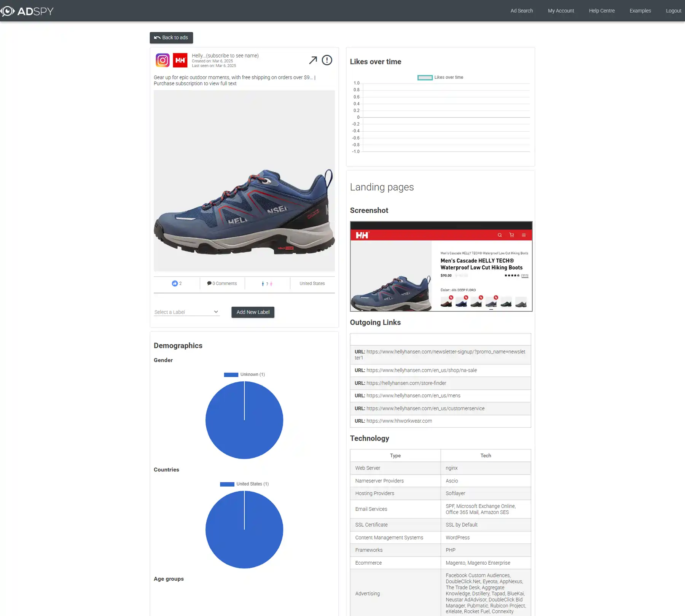This screenshot has width=685, height=616.
Task: Click the WordPress tech cell
Action: click(x=486, y=538)
